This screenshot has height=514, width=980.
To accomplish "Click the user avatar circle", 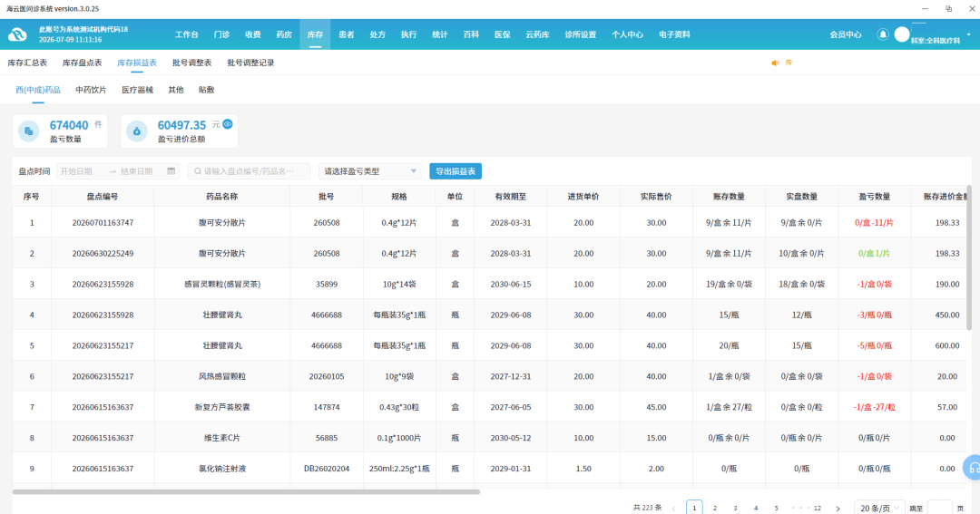I will (902, 34).
